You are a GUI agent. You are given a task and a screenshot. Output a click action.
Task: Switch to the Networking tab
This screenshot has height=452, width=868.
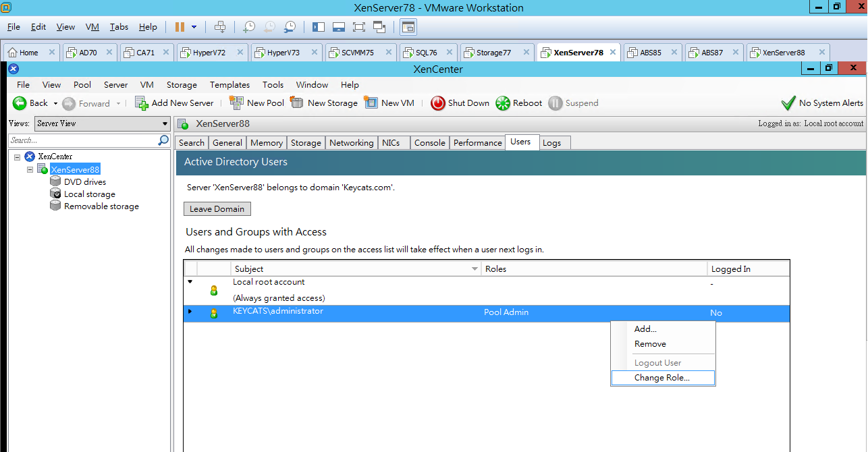pos(351,143)
